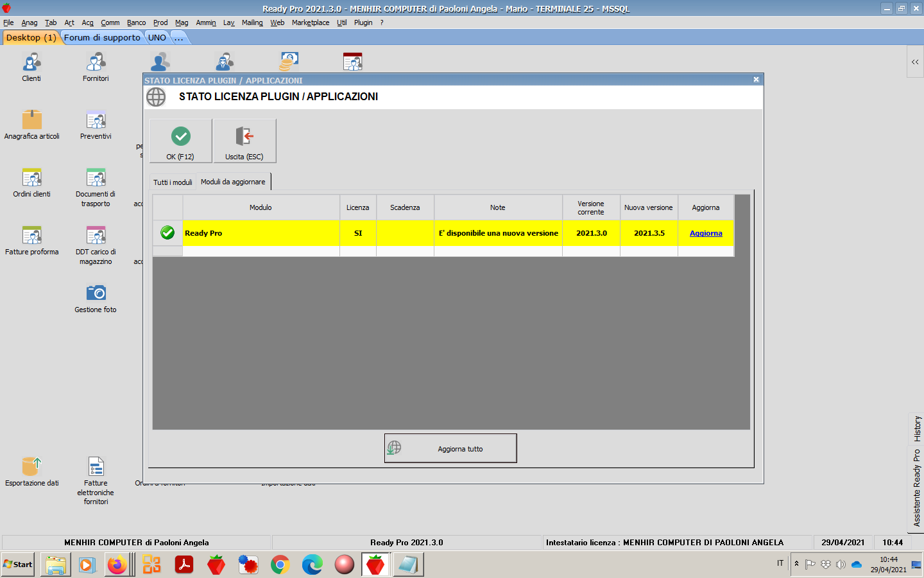Open the Mag menu
The height and width of the screenshot is (578, 924).
pos(182,22)
